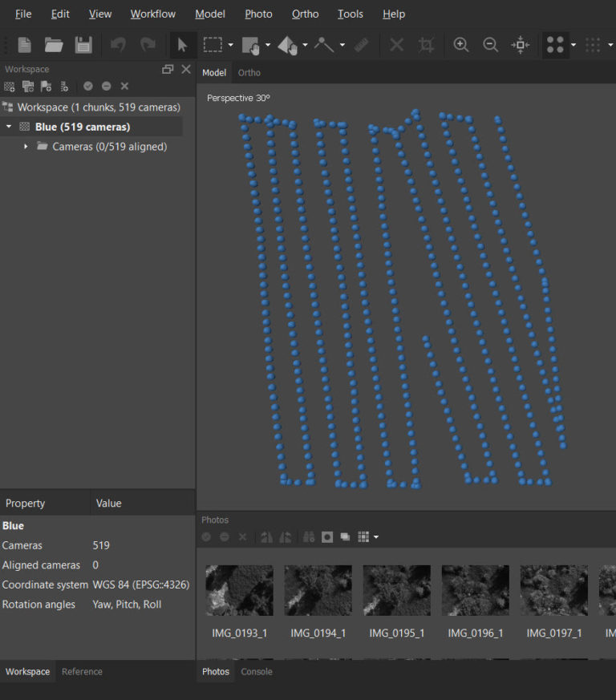Collapse the Blue (519 cameras) chunk
This screenshot has width=616, height=700.
(9, 127)
